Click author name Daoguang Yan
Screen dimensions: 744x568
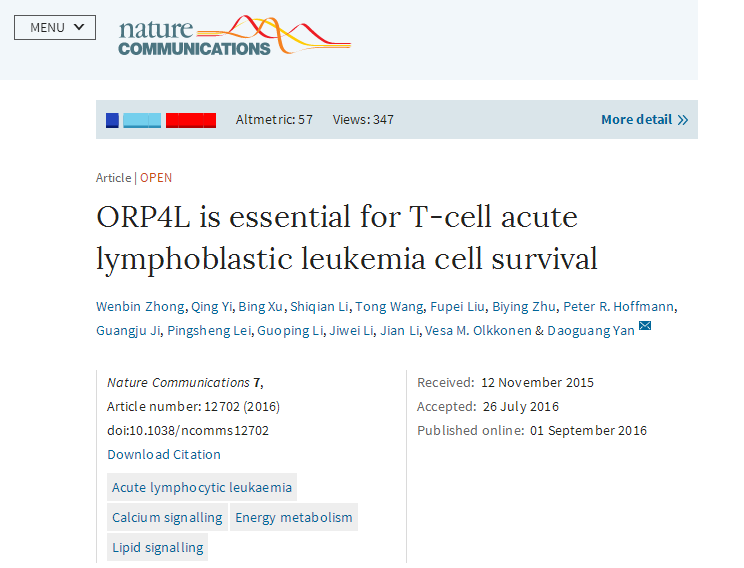(x=598, y=330)
